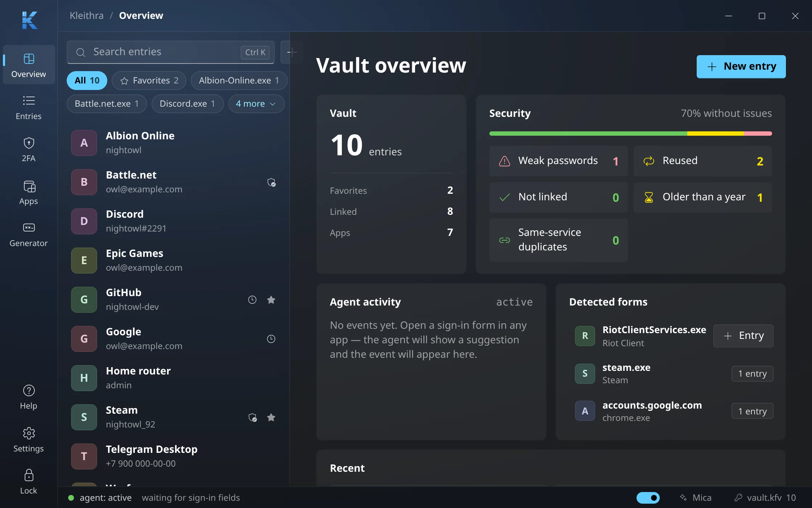Click the Google entry's clock icon
Image resolution: width=812 pixels, height=508 pixels.
point(271,339)
